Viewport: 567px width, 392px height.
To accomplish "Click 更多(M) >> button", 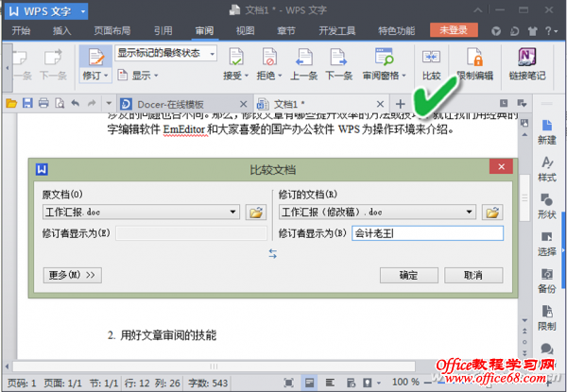I will point(73,275).
